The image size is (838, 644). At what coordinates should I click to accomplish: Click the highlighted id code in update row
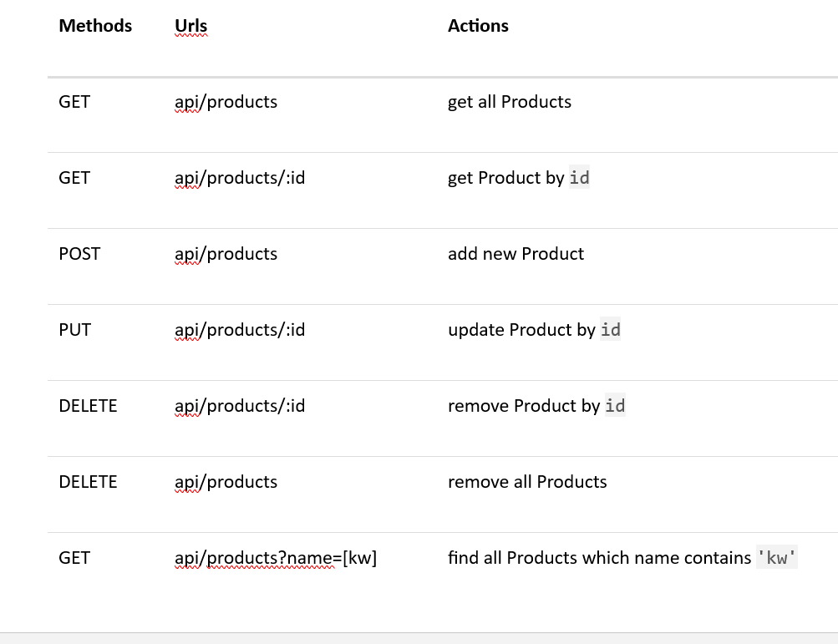pyautogui.click(x=611, y=329)
